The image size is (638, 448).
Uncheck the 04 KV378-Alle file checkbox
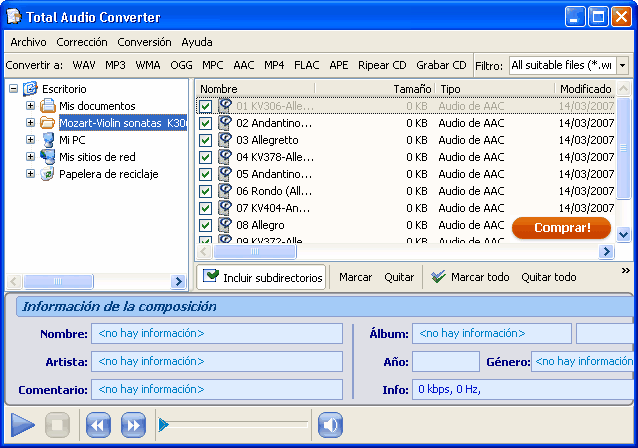coord(205,157)
